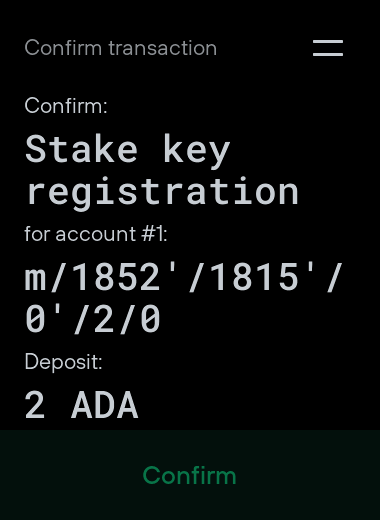Click the "m/1852'/1815'/" path line
The height and width of the screenshot is (520, 380).
(184, 277)
